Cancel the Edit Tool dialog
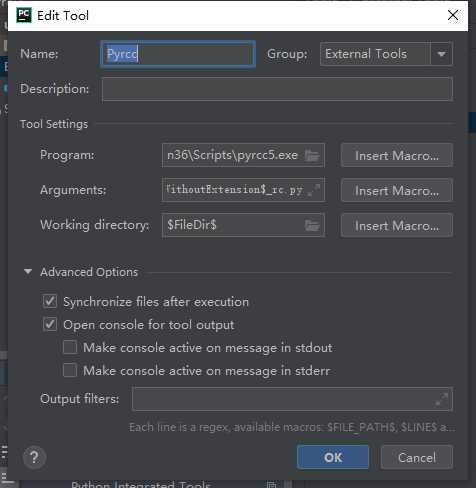 coord(417,457)
